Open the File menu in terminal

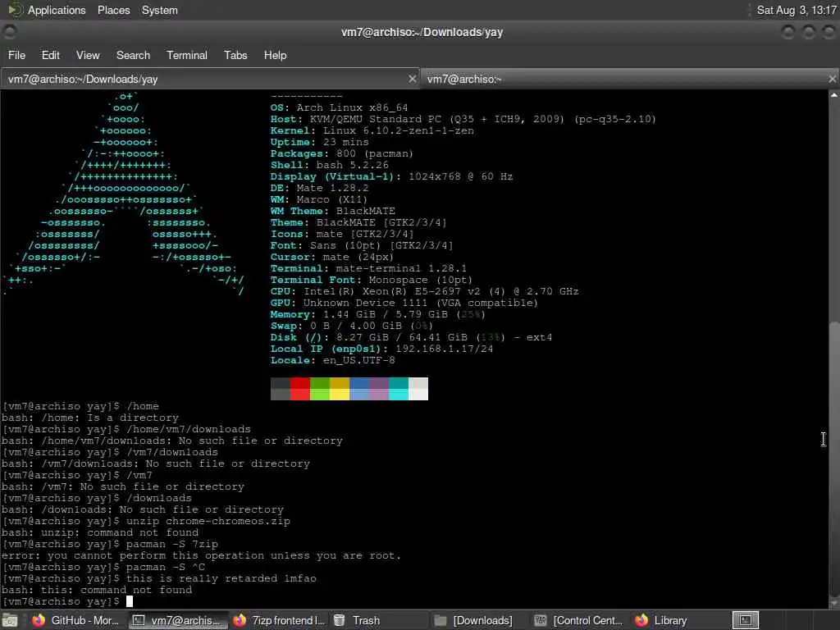tap(16, 55)
